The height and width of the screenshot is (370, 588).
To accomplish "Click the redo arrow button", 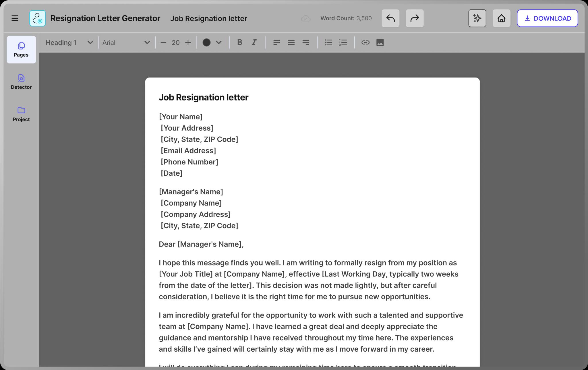I will 414,18.
